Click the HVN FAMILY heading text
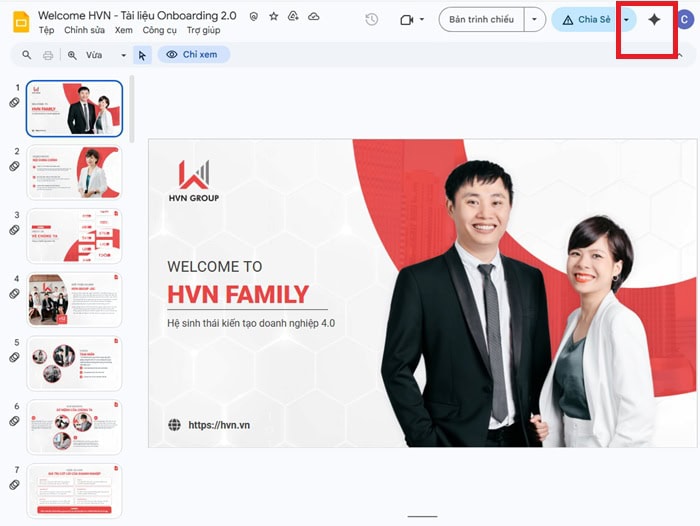 pyautogui.click(x=238, y=295)
